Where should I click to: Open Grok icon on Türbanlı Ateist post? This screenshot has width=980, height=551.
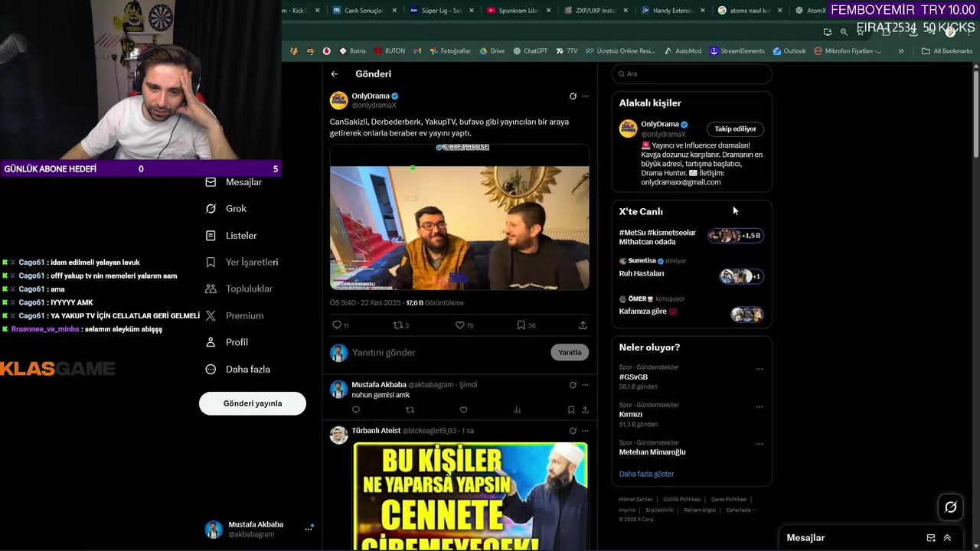[x=573, y=431]
